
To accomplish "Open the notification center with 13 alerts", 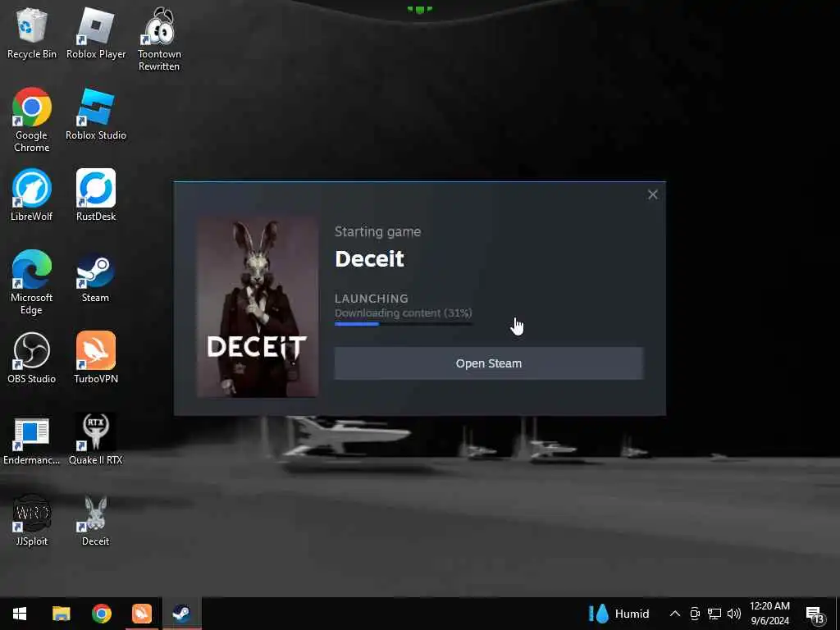I will pyautogui.click(x=815, y=614).
